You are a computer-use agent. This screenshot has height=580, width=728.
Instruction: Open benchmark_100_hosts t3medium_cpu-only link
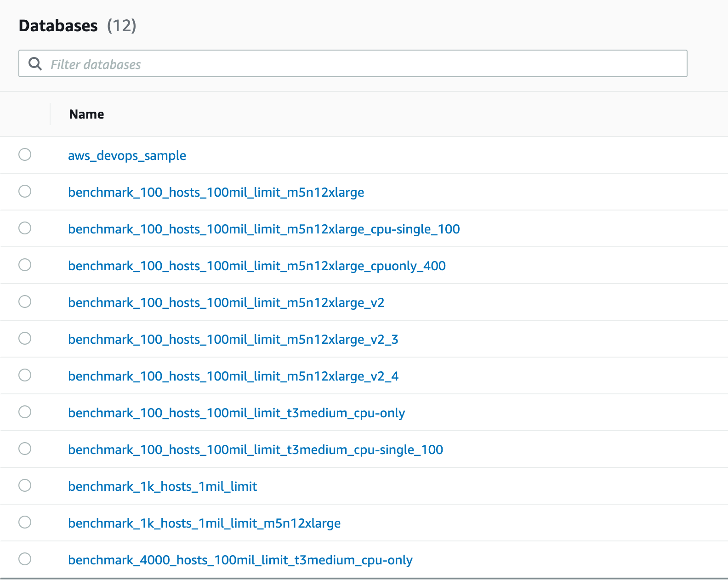pos(236,413)
